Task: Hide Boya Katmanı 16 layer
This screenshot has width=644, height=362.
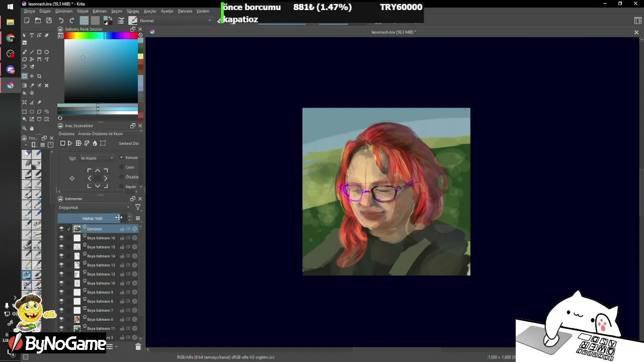Action: 61,238
